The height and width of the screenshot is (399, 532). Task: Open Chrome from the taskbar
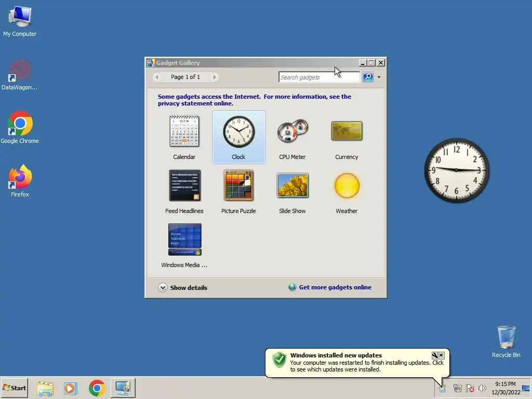click(x=97, y=388)
